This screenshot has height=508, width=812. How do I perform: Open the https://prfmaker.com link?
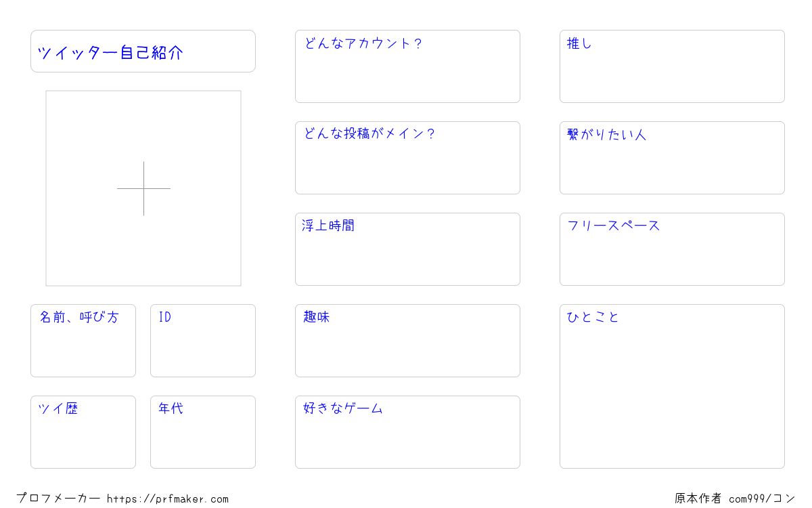(168, 499)
